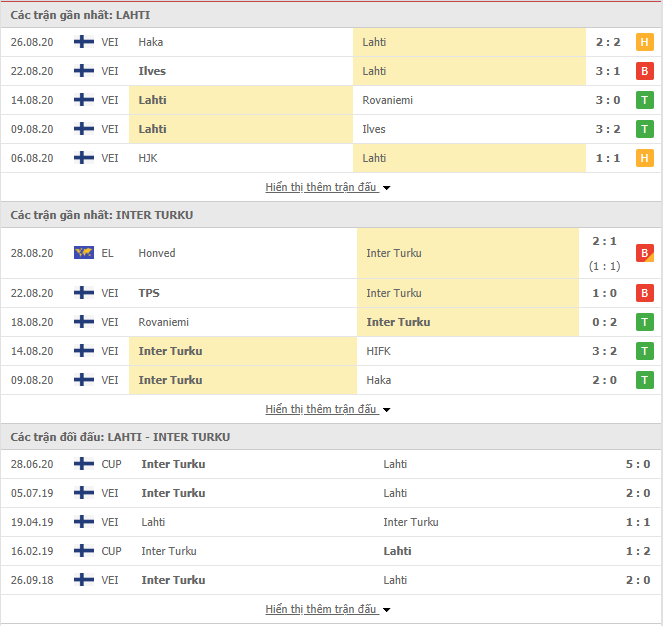Open 'Hiển thị thêm trận đấu' under Inter Turku matches
This screenshot has height=626, width=663.
point(321,409)
